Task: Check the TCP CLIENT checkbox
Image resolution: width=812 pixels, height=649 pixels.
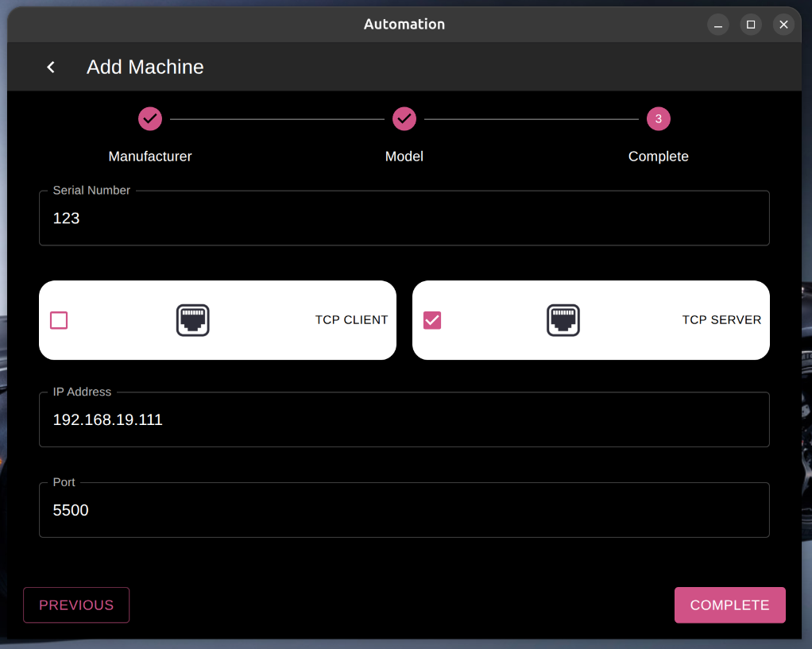Action: (x=59, y=320)
